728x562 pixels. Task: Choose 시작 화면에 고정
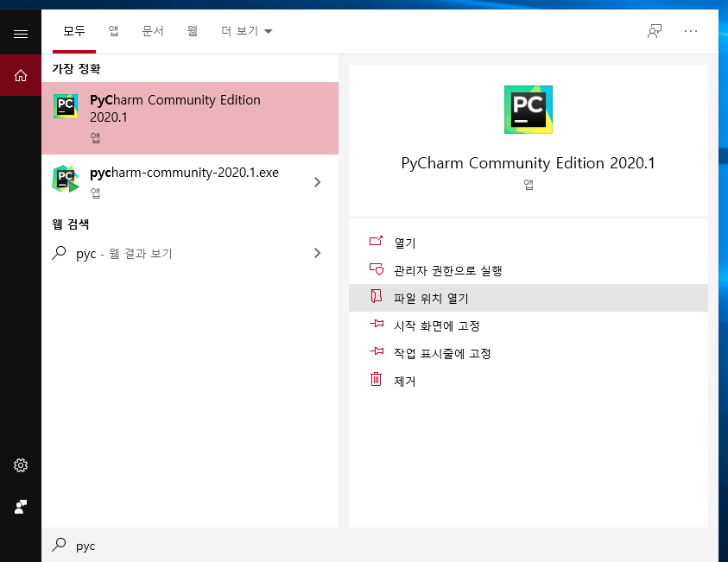click(529, 325)
